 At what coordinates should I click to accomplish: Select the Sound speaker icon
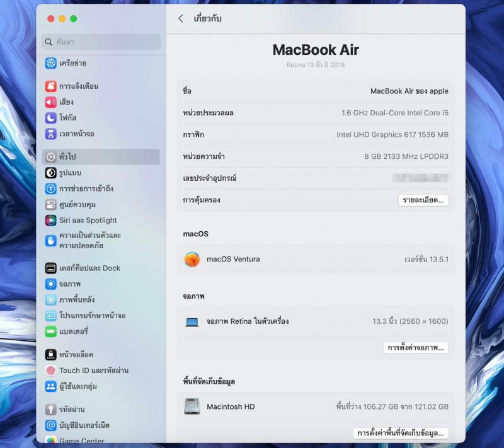(51, 102)
